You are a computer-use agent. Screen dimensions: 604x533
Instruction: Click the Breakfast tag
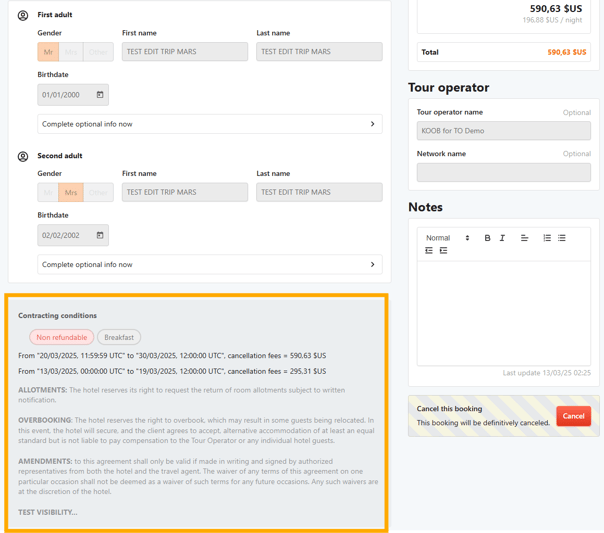click(119, 338)
